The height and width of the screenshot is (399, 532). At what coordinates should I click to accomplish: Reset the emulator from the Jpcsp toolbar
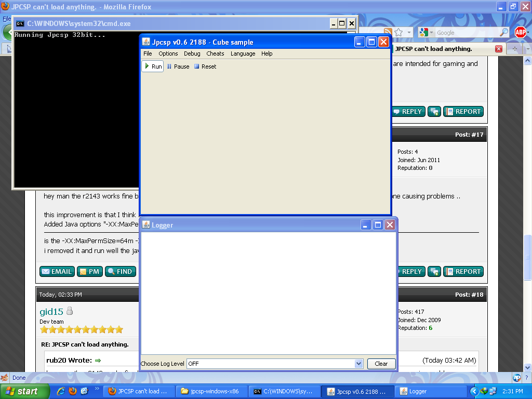205,66
